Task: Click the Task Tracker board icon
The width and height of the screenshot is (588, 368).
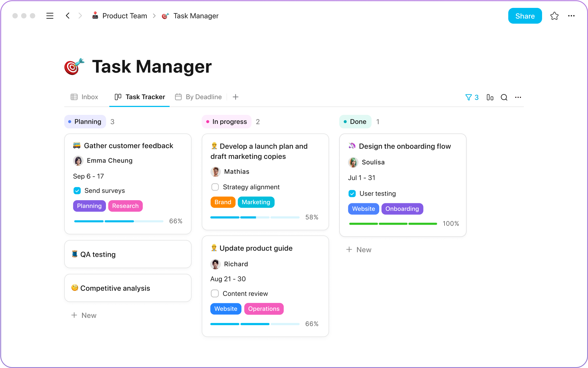Action: point(118,97)
